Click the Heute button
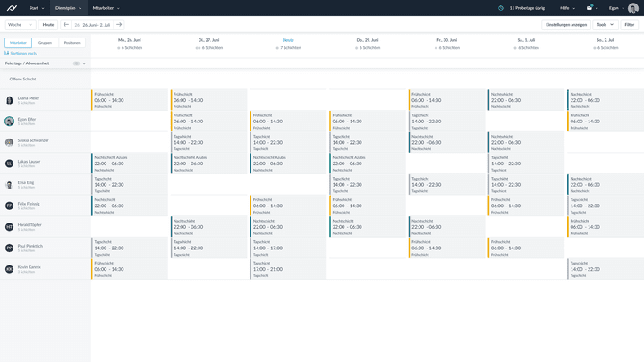Image resolution: width=644 pixels, height=362 pixels. pyautogui.click(x=48, y=25)
